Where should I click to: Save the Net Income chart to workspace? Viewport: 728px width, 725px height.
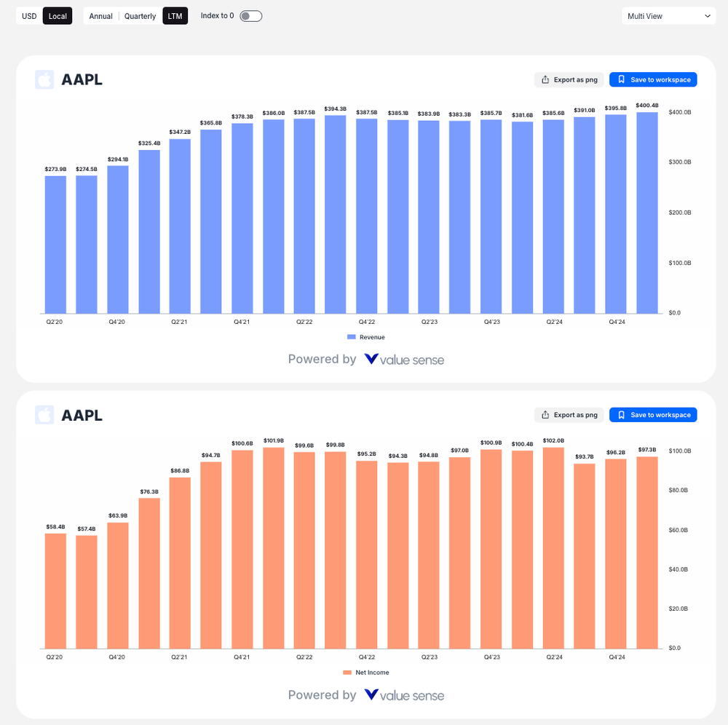click(x=653, y=415)
